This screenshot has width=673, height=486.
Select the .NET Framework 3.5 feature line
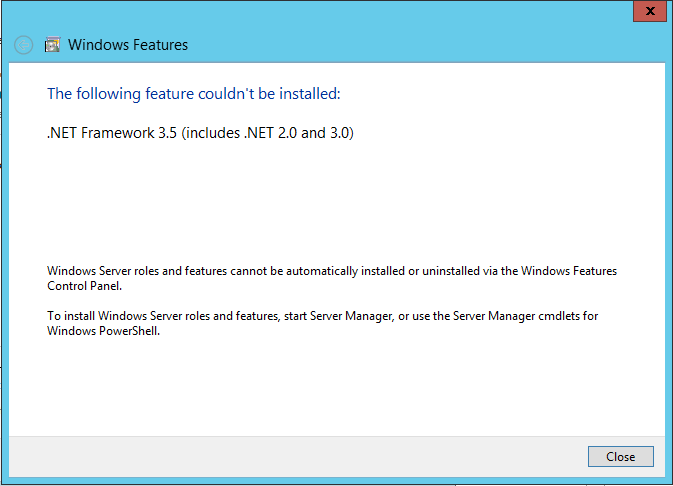(200, 133)
